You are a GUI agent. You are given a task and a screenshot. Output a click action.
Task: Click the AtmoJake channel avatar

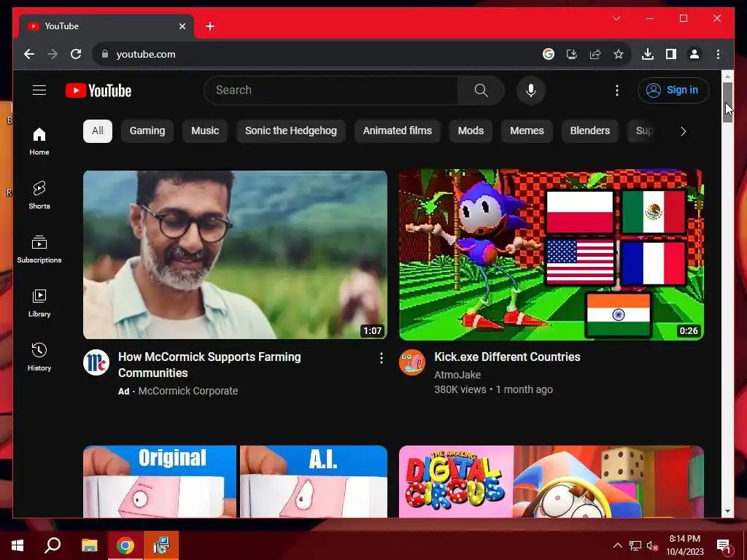[x=412, y=362]
